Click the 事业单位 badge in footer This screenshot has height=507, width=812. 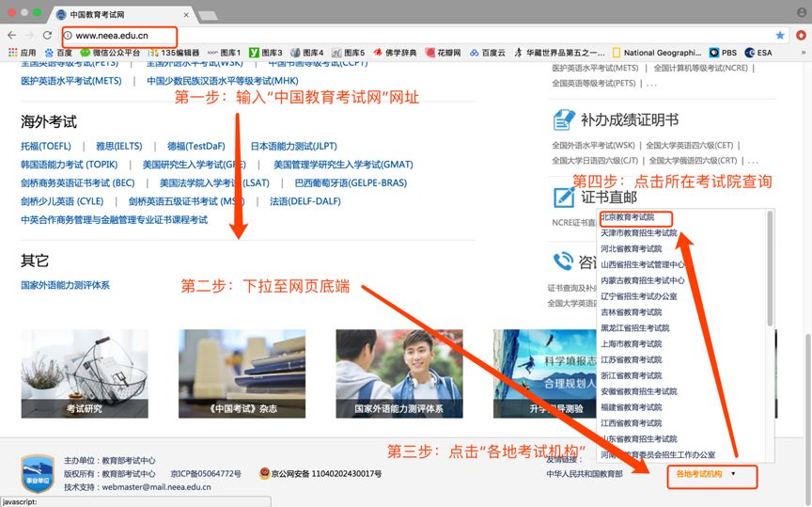coord(38,474)
